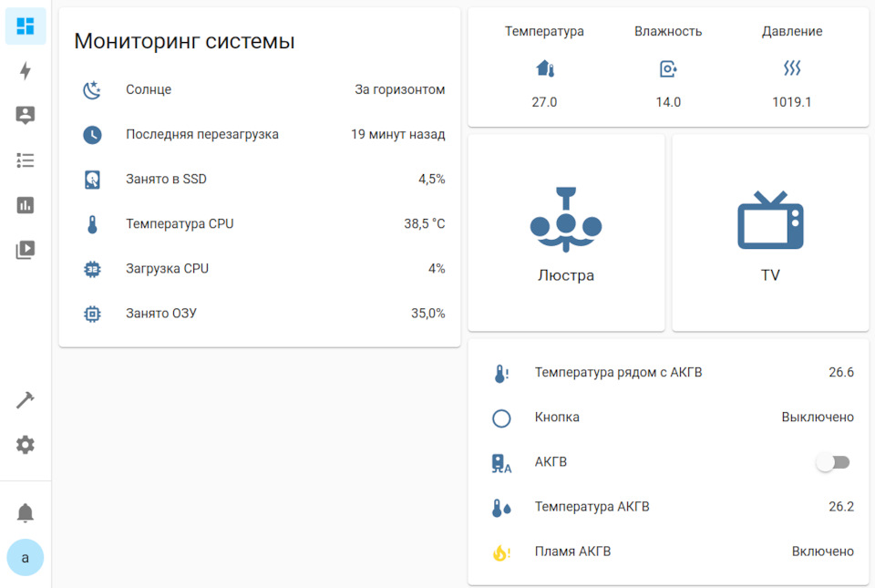The height and width of the screenshot is (588, 875).
Task: Open History using the bar chart icon
Action: 26,205
